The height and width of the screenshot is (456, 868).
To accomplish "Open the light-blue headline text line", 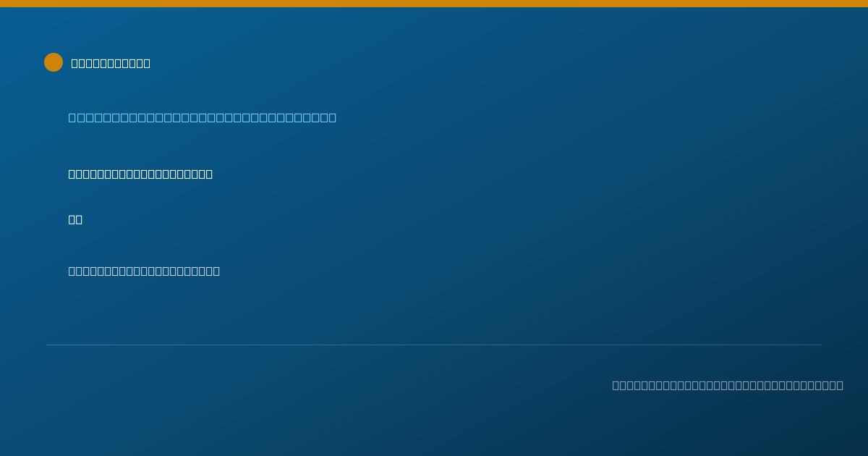I will tap(203, 117).
